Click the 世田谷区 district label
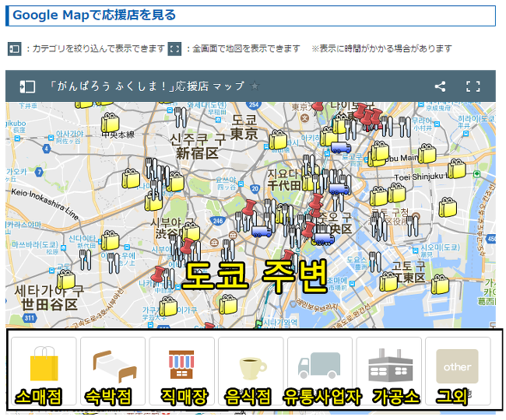The height and width of the screenshot is (420, 506). [x=49, y=305]
